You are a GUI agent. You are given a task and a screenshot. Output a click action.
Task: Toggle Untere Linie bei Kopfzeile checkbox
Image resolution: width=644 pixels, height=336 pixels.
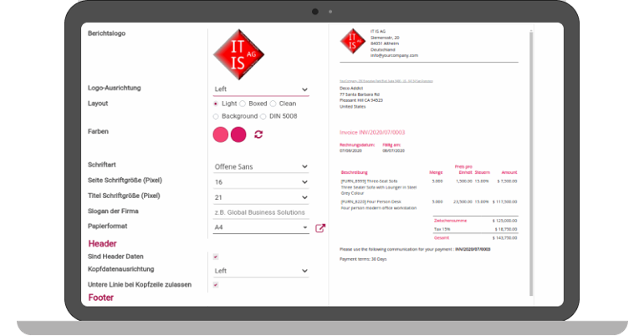216,285
